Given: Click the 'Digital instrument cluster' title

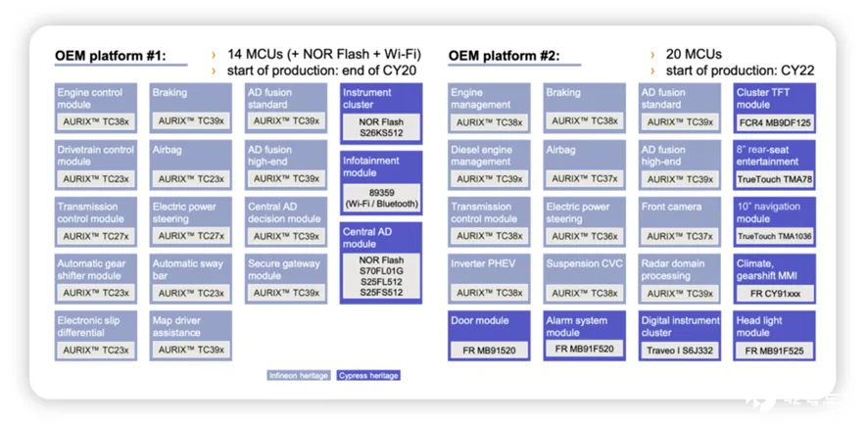Looking at the screenshot, I should 680,327.
